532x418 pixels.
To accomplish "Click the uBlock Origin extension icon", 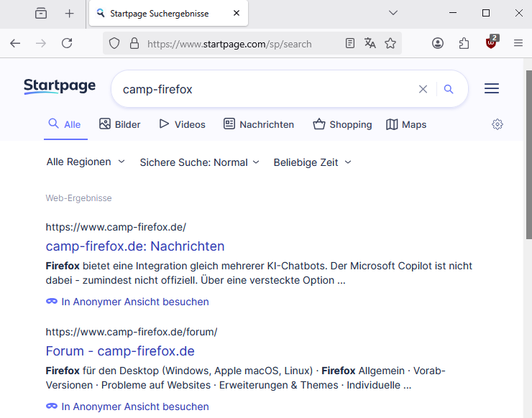I will point(491,43).
